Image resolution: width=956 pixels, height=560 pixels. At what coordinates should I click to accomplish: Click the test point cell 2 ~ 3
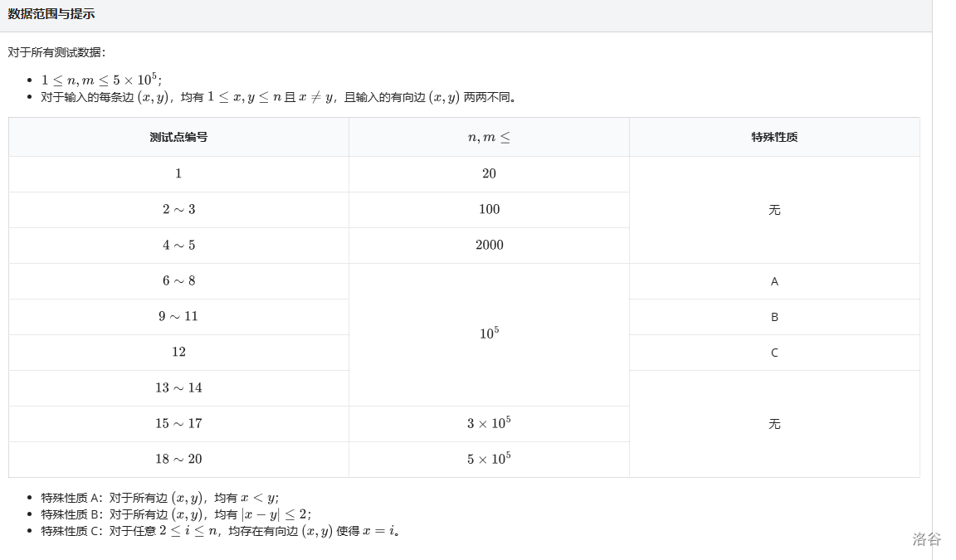coord(178,209)
